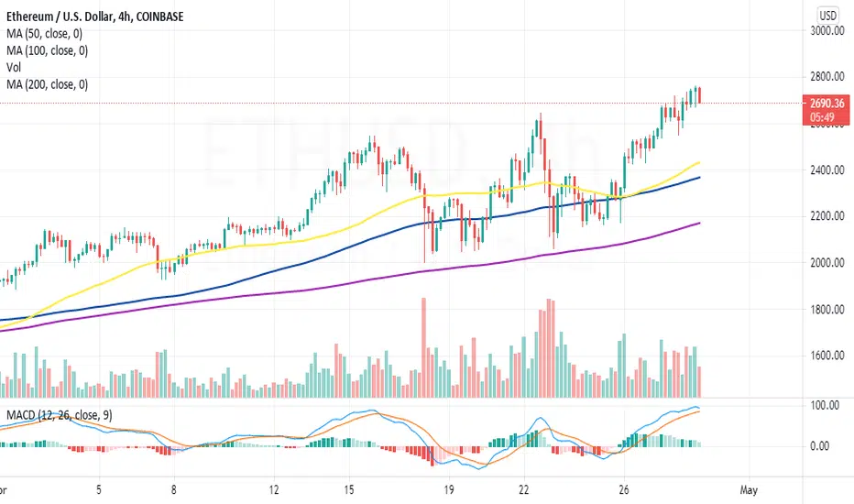Click the 100.00 MACD scale label
Image resolution: width=854 pixels, height=504 pixels.
point(825,405)
